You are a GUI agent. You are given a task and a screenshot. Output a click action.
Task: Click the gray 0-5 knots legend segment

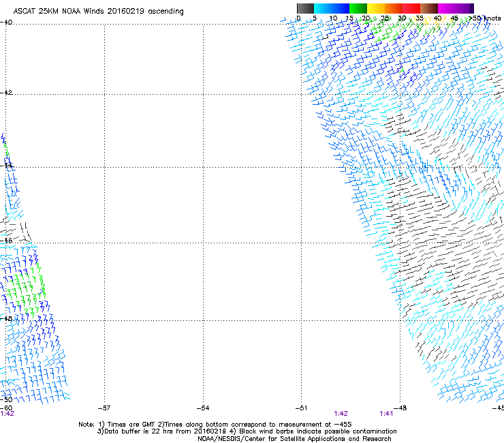[305, 8]
